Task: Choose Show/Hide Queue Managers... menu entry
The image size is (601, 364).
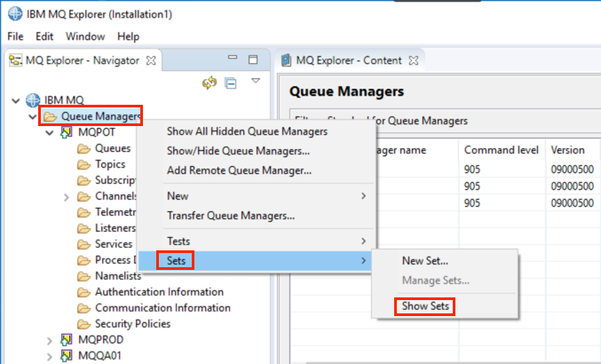Action: 239,151
